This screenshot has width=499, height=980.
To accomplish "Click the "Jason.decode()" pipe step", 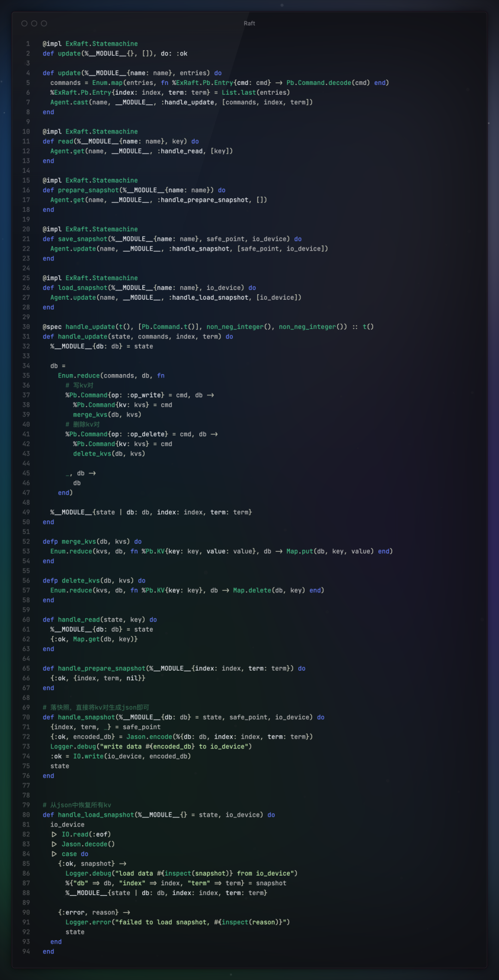I will (x=88, y=844).
